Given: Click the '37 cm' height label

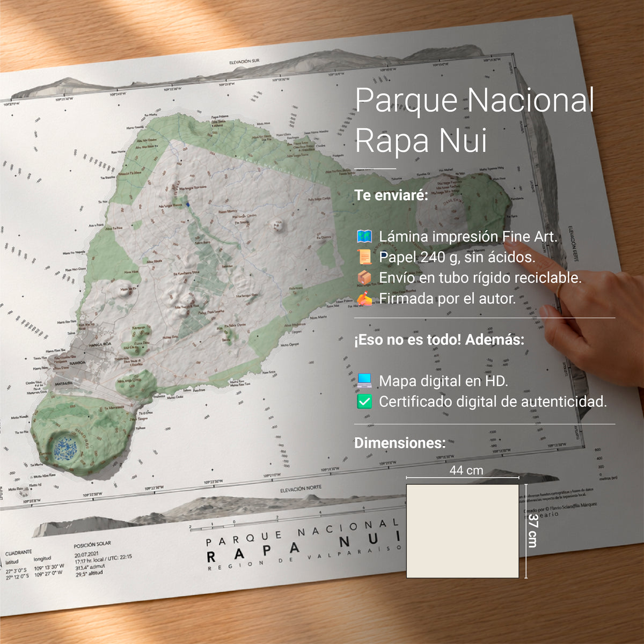Looking at the screenshot, I should tap(532, 530).
